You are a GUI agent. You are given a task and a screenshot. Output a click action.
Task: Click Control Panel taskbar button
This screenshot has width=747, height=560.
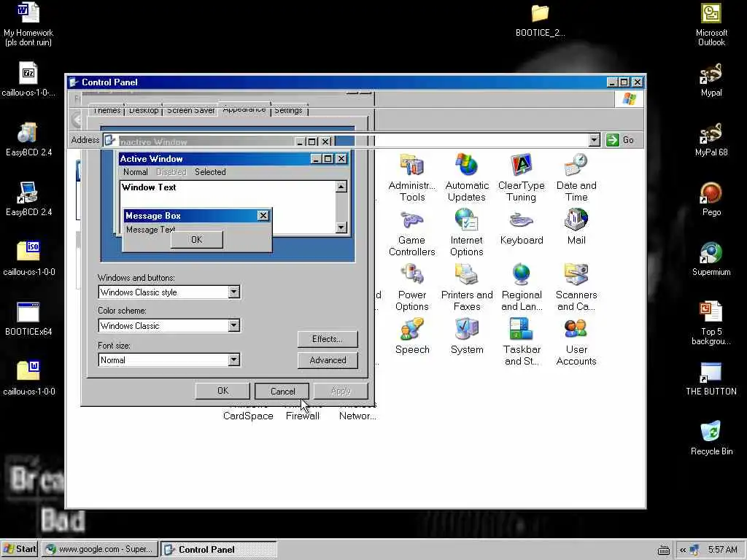point(218,549)
